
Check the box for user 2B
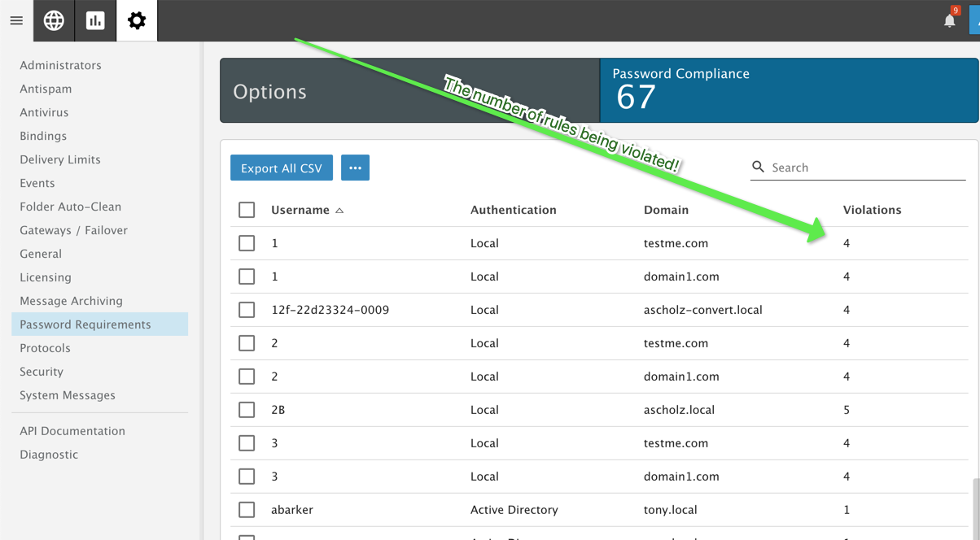(247, 410)
